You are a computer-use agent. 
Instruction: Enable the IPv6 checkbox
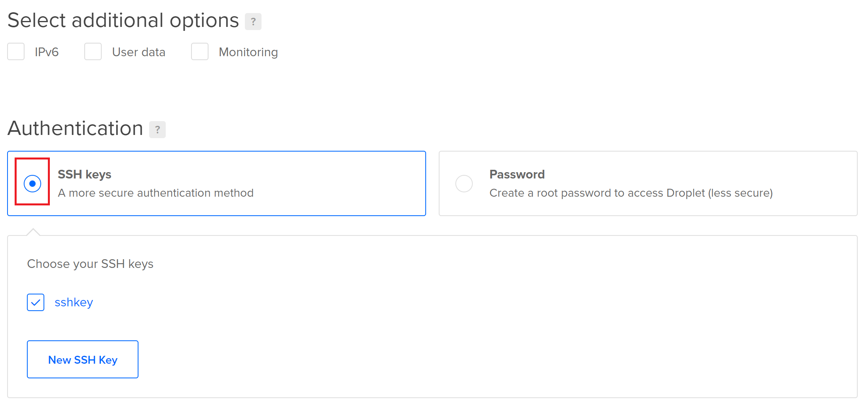[16, 52]
